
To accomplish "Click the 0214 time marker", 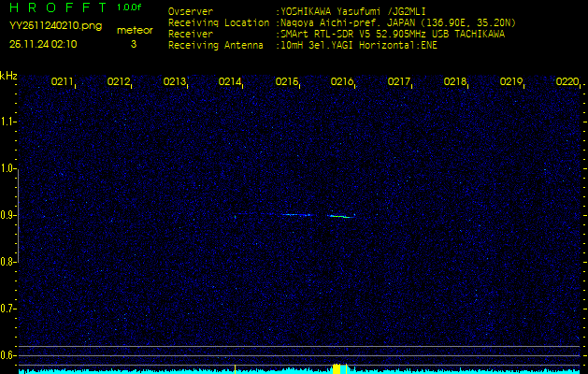I will click(x=231, y=82).
